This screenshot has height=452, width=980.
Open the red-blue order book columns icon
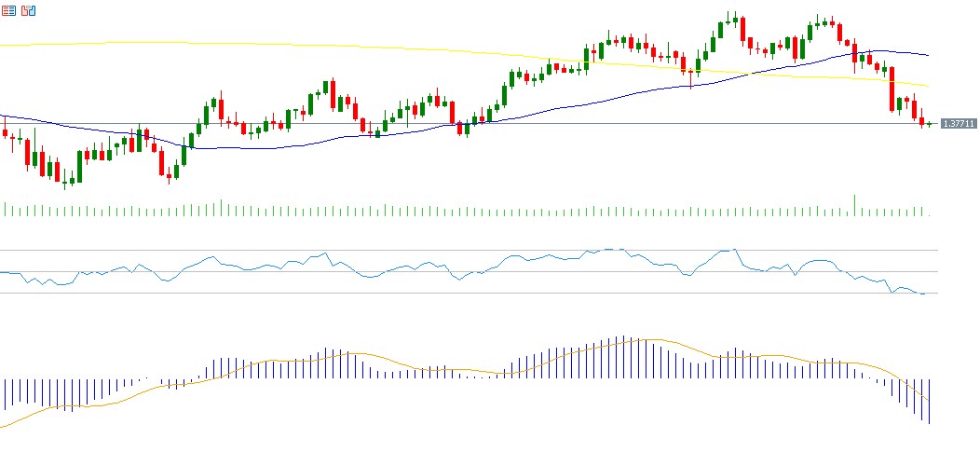[x=29, y=12]
